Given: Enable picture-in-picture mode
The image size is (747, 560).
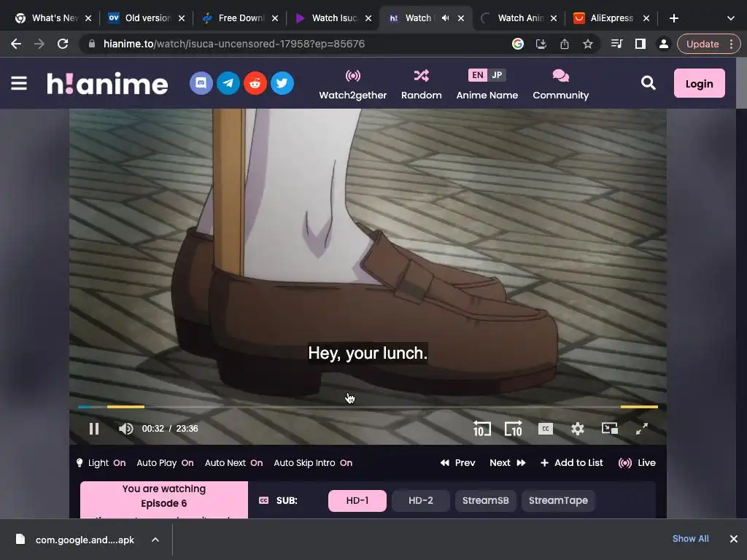Looking at the screenshot, I should [x=610, y=429].
